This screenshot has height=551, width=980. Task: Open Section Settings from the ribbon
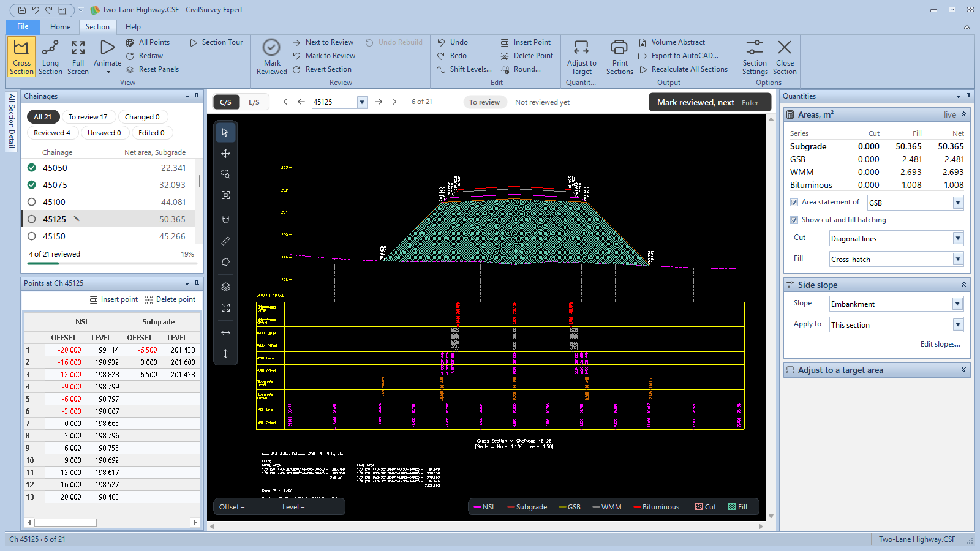pyautogui.click(x=755, y=56)
